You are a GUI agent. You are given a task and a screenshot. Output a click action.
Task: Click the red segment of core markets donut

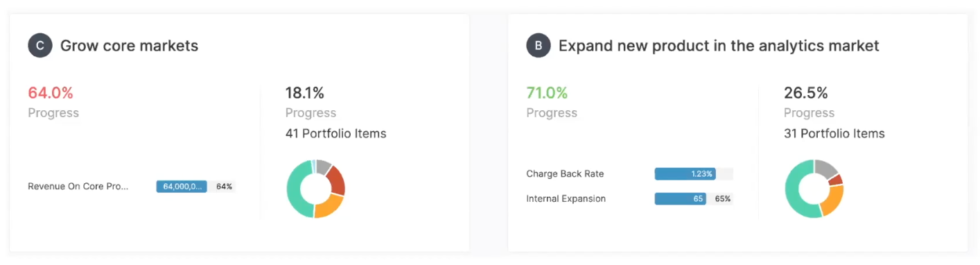click(x=336, y=180)
